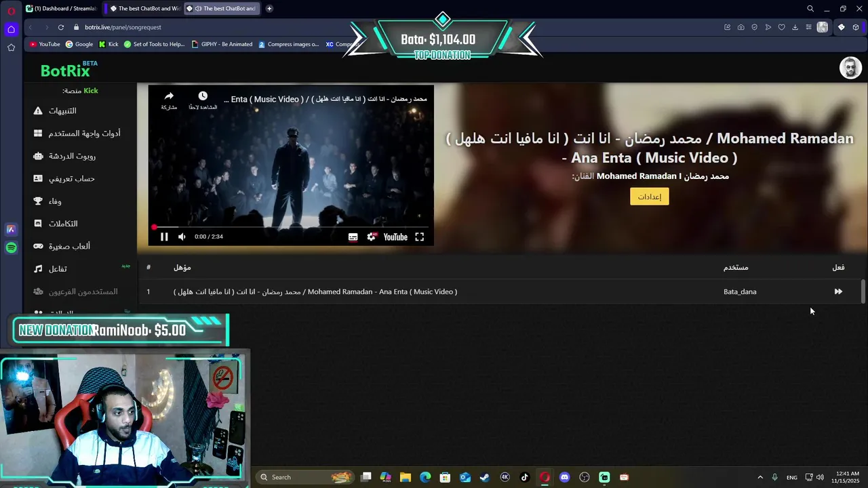Viewport: 868px width, 488px height.
Task: Open Compress images bookmark
Action: [288, 44]
